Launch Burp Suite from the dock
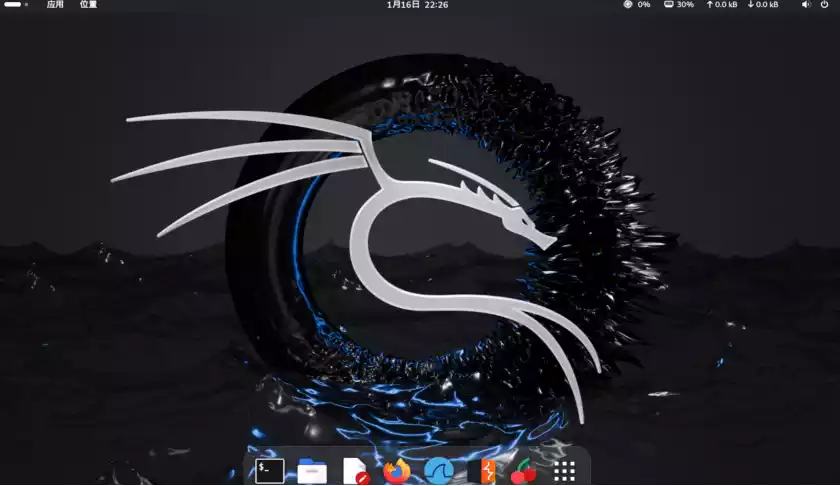The height and width of the screenshot is (486, 840). coord(482,471)
